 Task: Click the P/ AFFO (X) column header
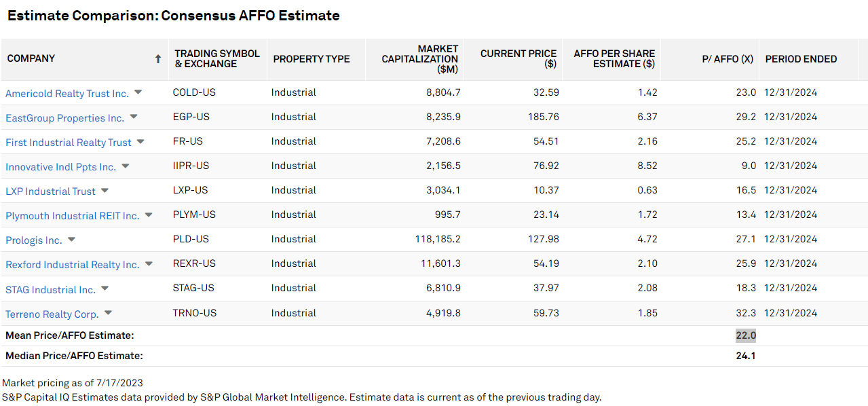[x=727, y=59]
